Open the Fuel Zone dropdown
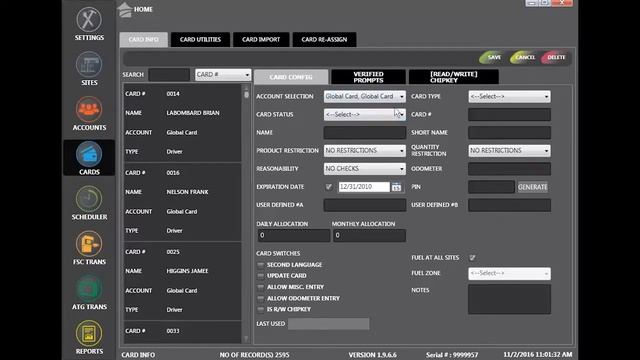The height and width of the screenshot is (360, 640). (x=509, y=273)
